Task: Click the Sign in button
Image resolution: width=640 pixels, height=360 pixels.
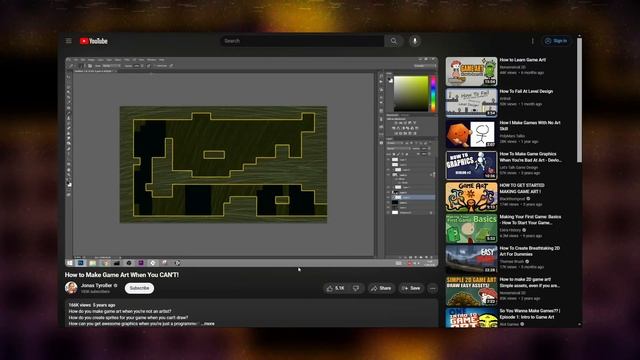Action: (x=556, y=41)
